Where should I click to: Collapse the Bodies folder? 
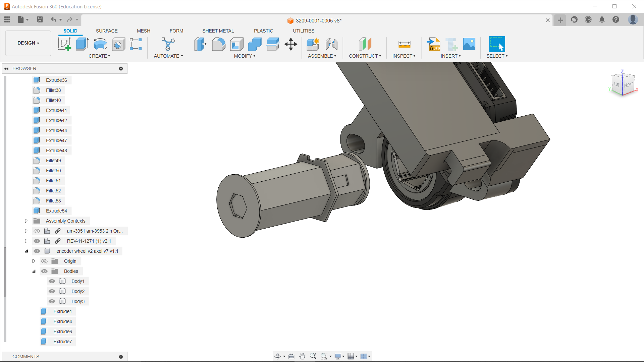pyautogui.click(x=34, y=271)
